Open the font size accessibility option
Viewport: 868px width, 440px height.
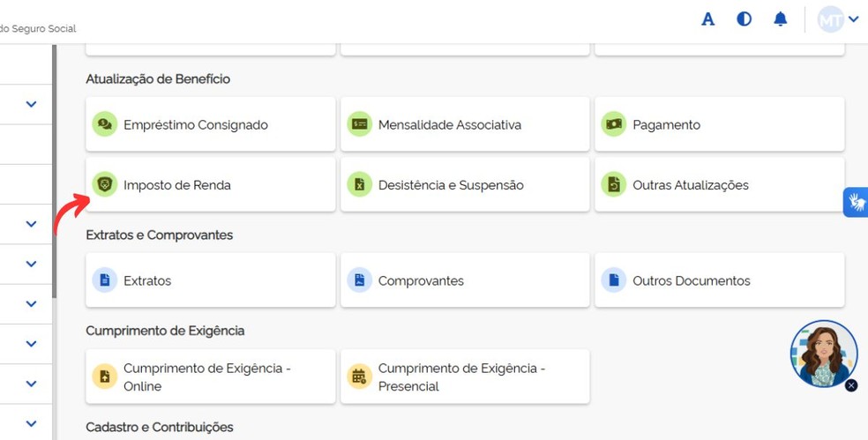click(707, 19)
